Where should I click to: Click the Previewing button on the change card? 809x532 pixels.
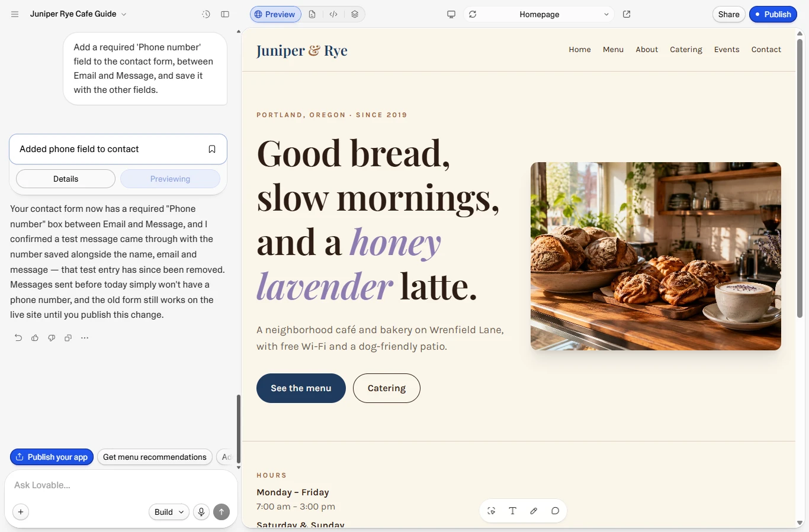[170, 179]
